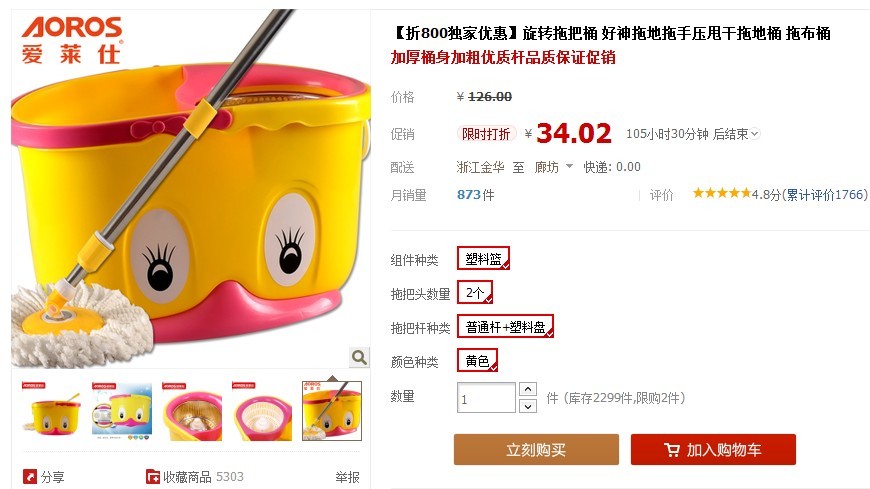The width and height of the screenshot is (870, 489).
Task: Select the 普通杆+塑料盘 pole type option
Action: tap(505, 327)
